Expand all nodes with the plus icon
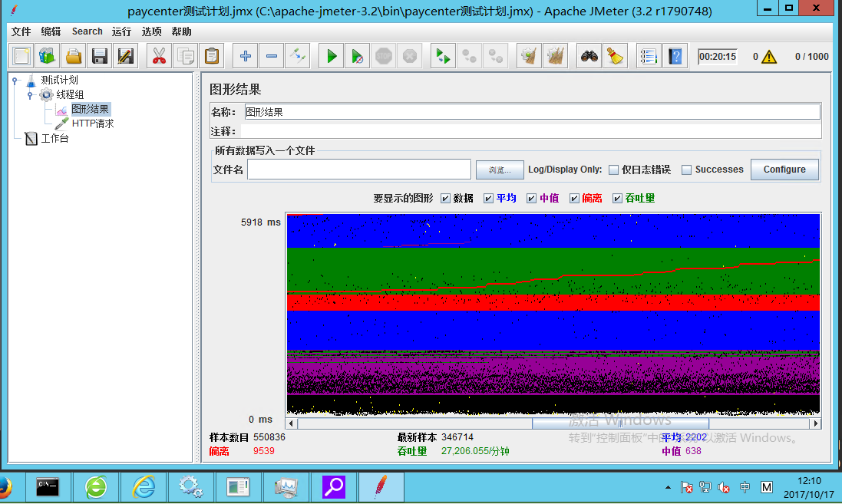Image resolution: width=842 pixels, height=504 pixels. 246,56
